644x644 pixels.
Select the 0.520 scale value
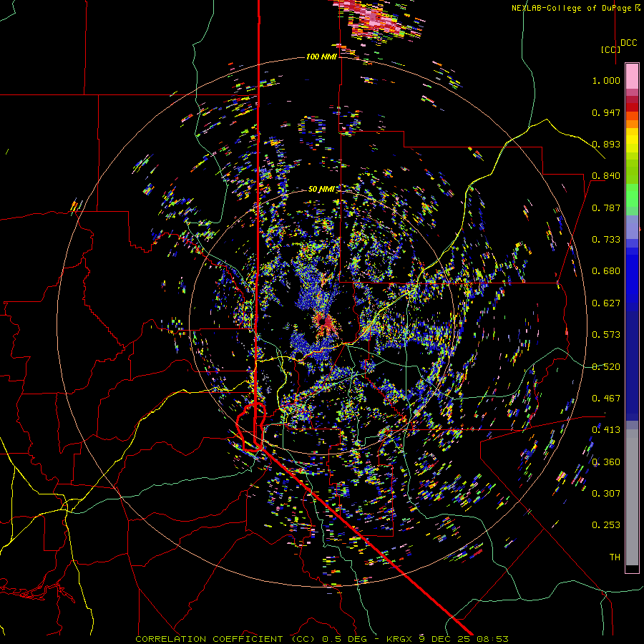(606, 367)
